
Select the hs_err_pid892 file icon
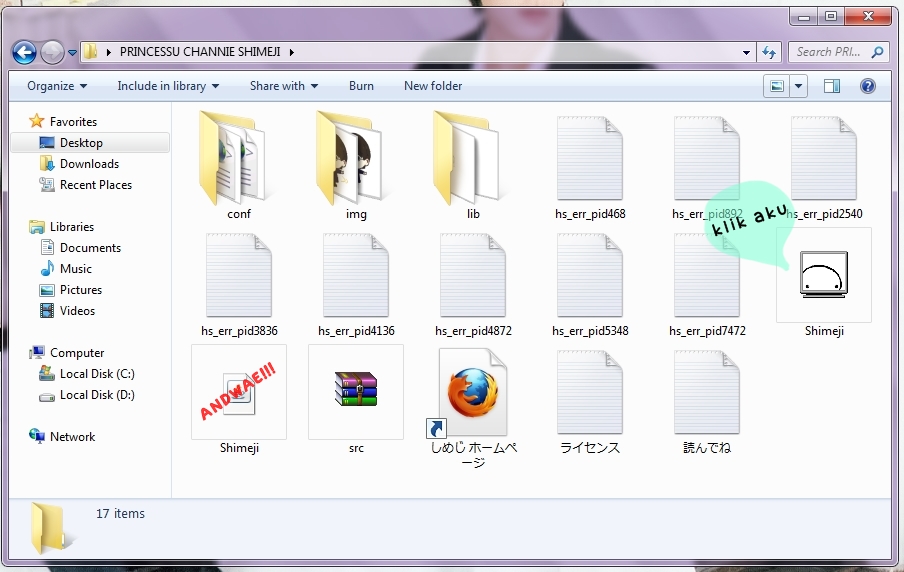coord(707,158)
